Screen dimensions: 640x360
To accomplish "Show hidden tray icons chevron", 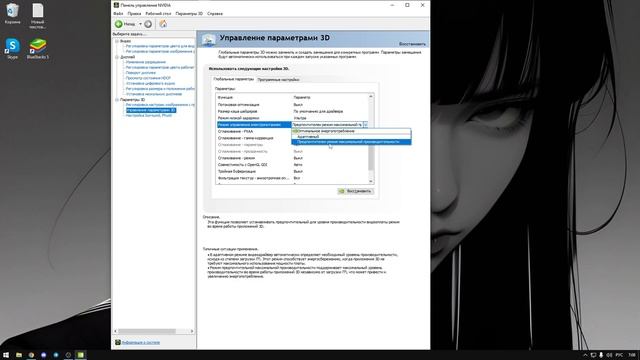I will [x=585, y=355].
